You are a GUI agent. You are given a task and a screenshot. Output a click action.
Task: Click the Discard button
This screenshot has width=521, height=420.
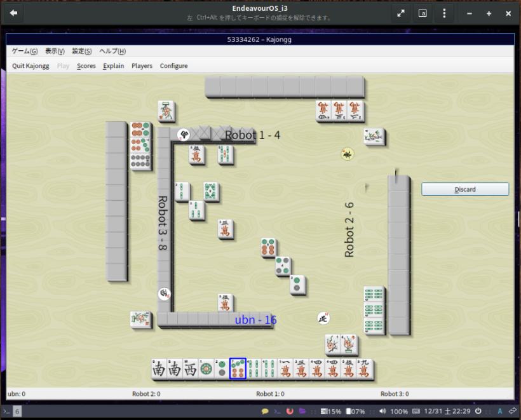pyautogui.click(x=465, y=189)
